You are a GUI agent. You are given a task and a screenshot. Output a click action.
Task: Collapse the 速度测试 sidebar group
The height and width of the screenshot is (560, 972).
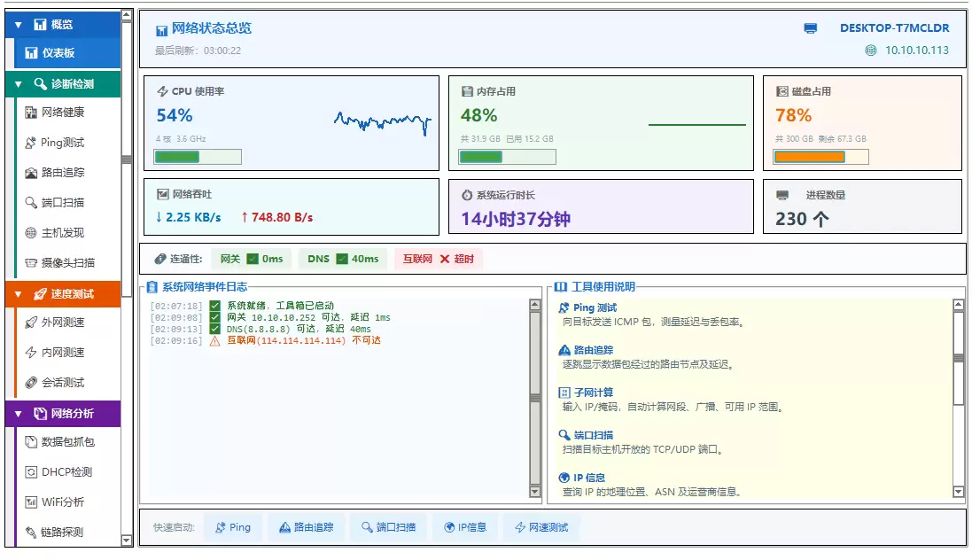(19, 294)
